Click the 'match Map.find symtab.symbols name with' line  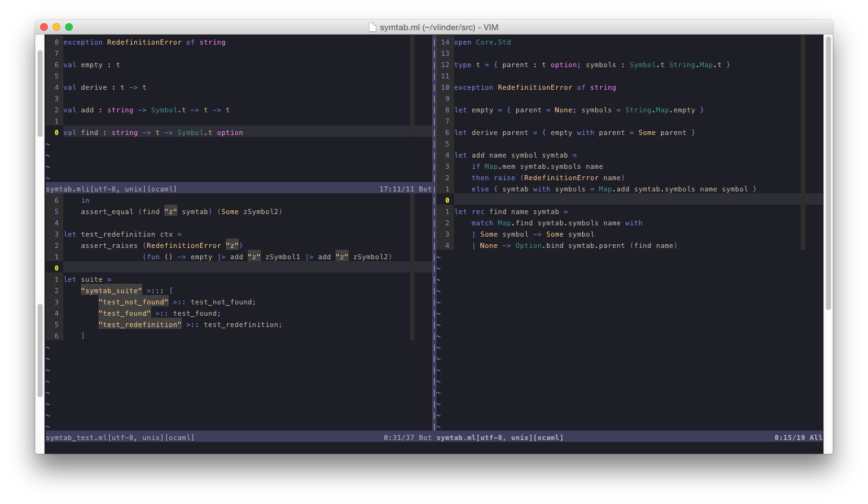pyautogui.click(x=557, y=223)
